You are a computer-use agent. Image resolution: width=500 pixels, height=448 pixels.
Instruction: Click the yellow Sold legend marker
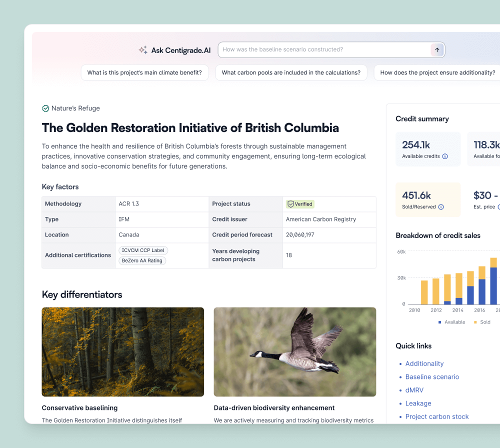(x=475, y=322)
